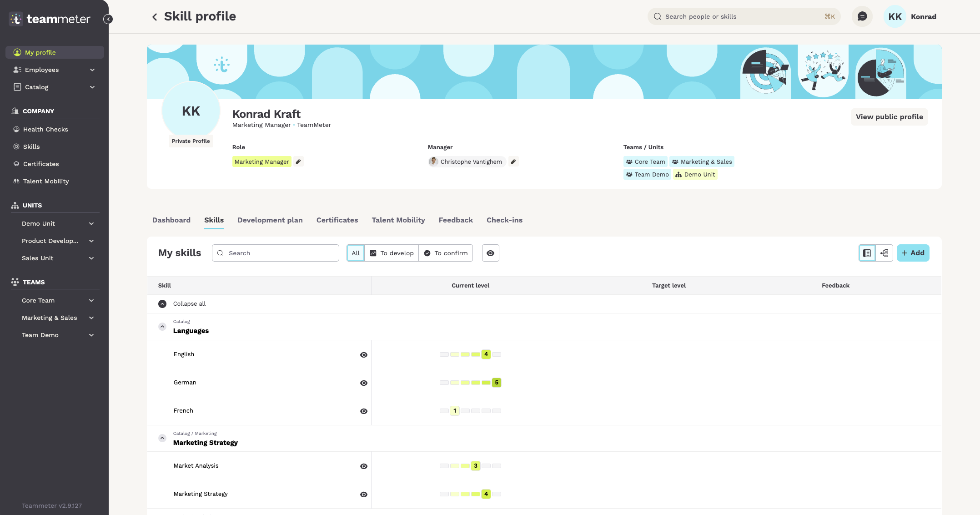Toggle visibility eye for English skill
980x515 pixels.
pos(364,355)
